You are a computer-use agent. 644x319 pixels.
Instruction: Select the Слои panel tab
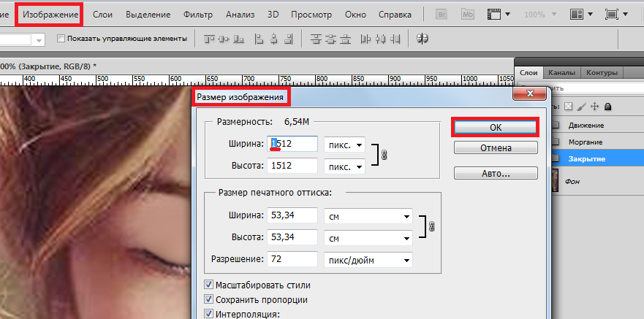529,72
